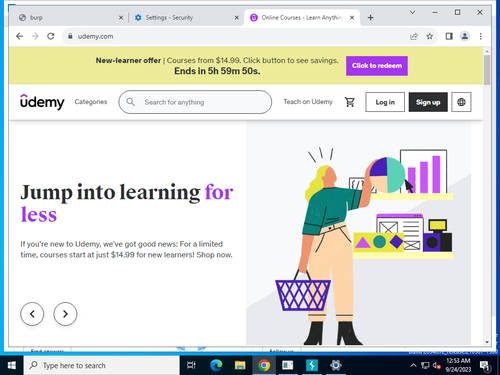The height and width of the screenshot is (375, 500).
Task: Share this page via share icon
Action: (414, 36)
